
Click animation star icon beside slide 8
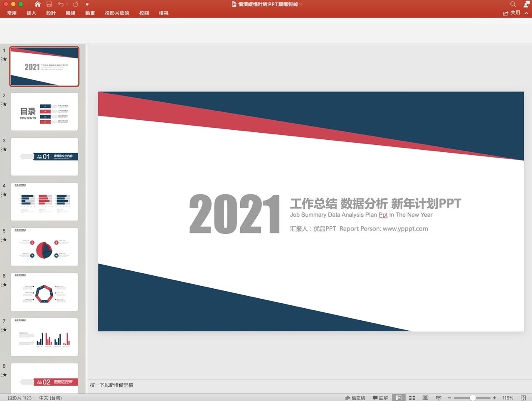pyautogui.click(x=5, y=375)
